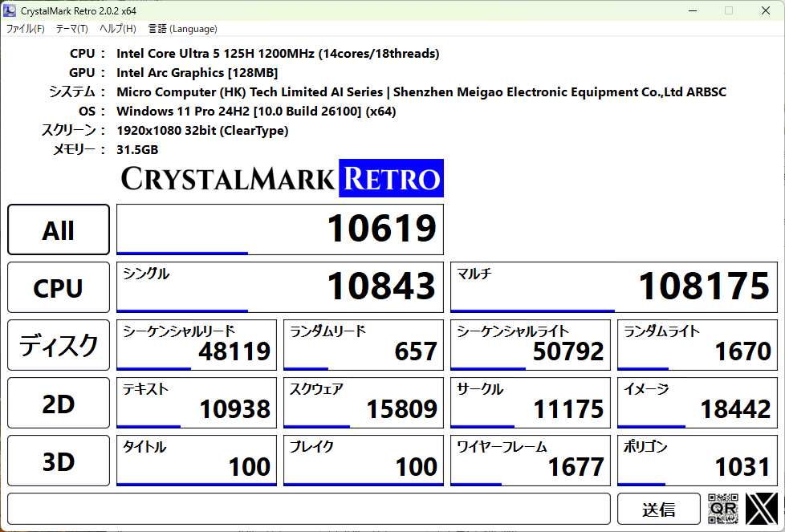Run the ディスク benchmark
The width and height of the screenshot is (785, 532).
(x=59, y=345)
